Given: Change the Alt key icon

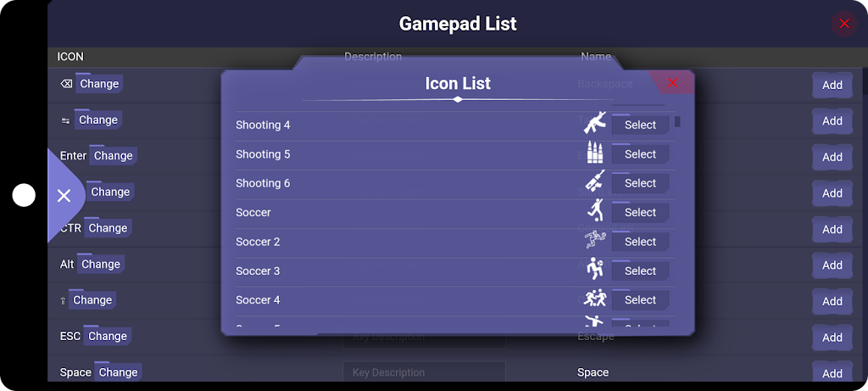Looking at the screenshot, I should pos(100,264).
